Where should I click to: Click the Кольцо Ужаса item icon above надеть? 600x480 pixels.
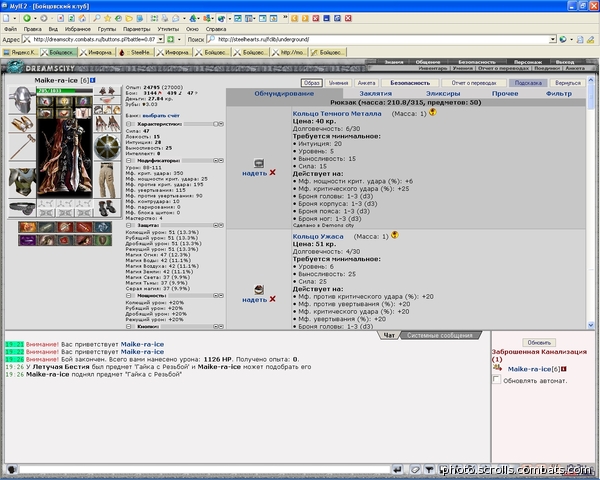coord(259,289)
